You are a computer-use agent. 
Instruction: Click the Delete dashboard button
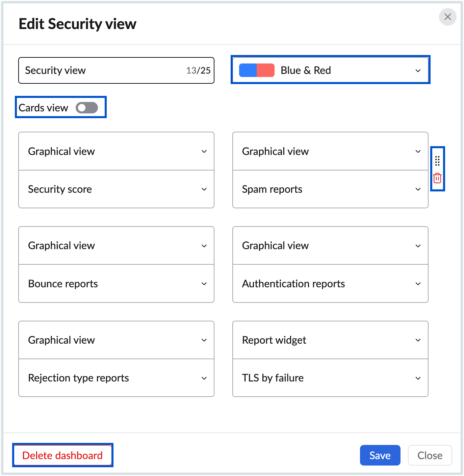point(62,455)
